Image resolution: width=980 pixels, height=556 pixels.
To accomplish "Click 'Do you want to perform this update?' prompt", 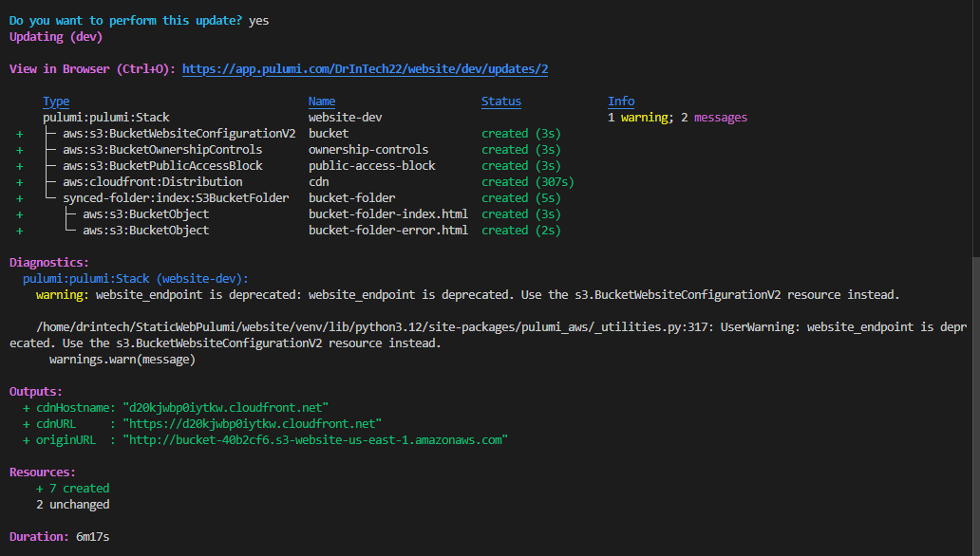I will coord(125,21).
